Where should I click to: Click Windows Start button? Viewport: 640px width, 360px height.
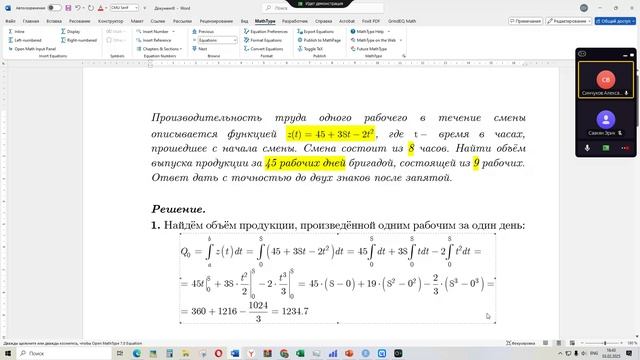coord(8,353)
